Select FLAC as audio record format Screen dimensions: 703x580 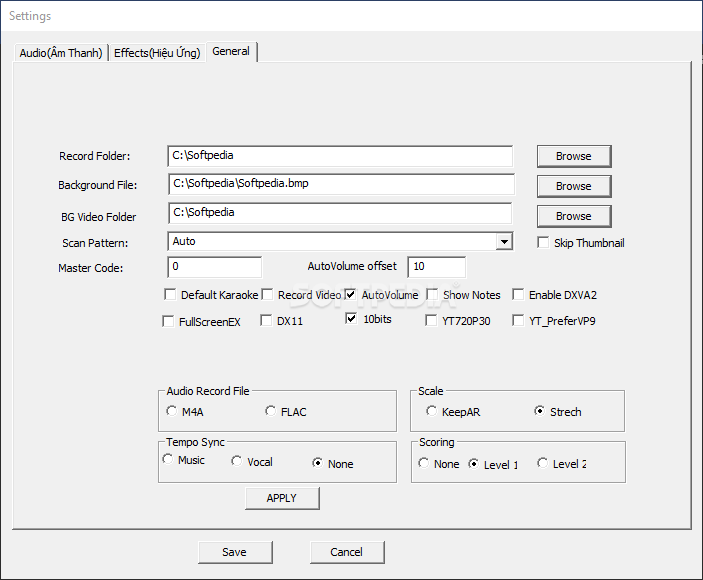[x=270, y=412]
